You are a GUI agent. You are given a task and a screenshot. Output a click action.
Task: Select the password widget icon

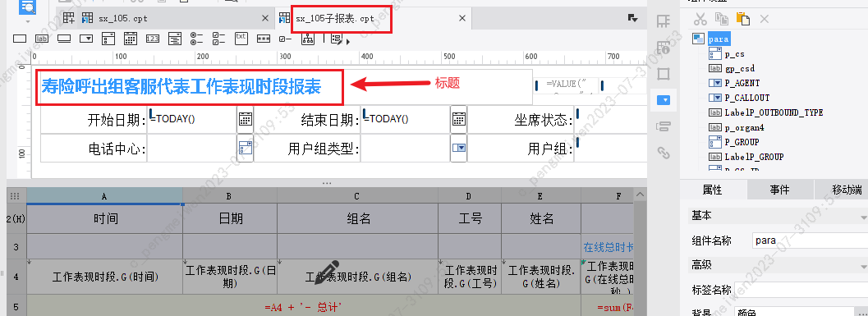click(263, 39)
